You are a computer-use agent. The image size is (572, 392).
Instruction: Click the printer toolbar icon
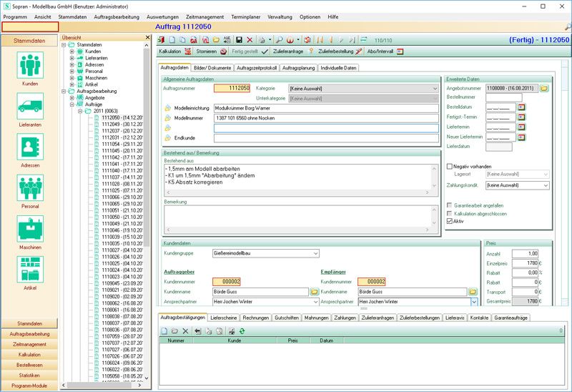[262, 40]
